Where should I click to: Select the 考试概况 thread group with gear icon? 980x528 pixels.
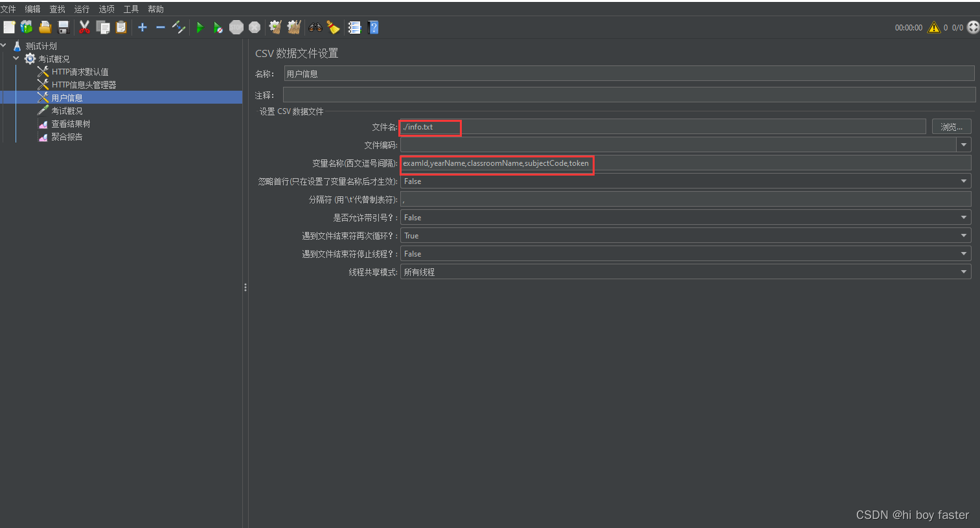(53, 59)
